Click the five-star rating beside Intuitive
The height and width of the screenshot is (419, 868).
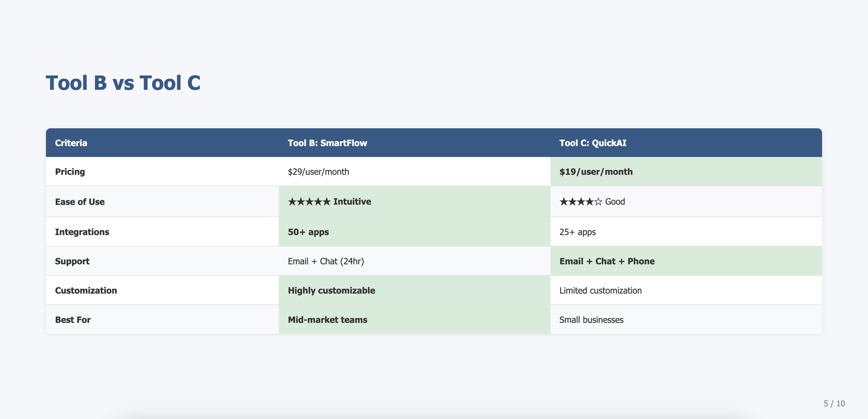tap(309, 202)
